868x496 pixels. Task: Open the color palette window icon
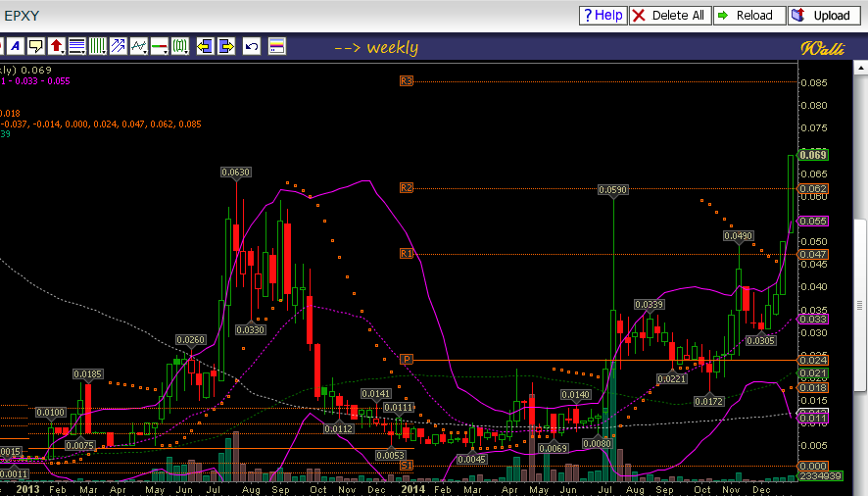coord(277,46)
